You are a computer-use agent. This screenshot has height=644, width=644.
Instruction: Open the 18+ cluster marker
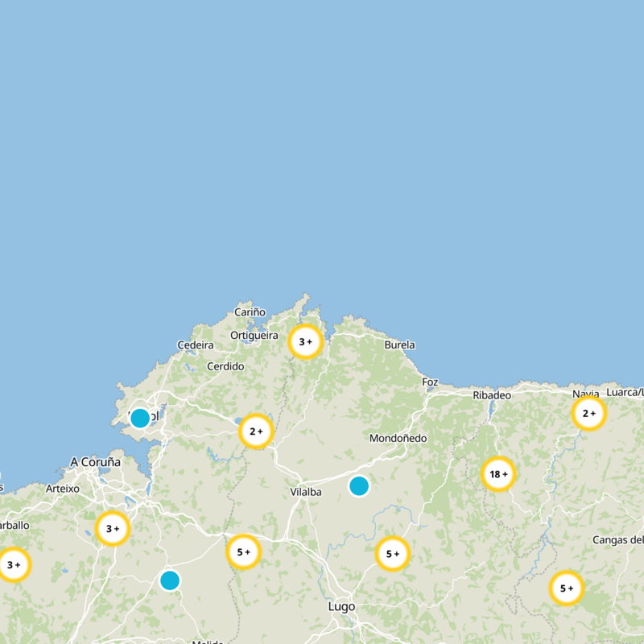(x=498, y=474)
